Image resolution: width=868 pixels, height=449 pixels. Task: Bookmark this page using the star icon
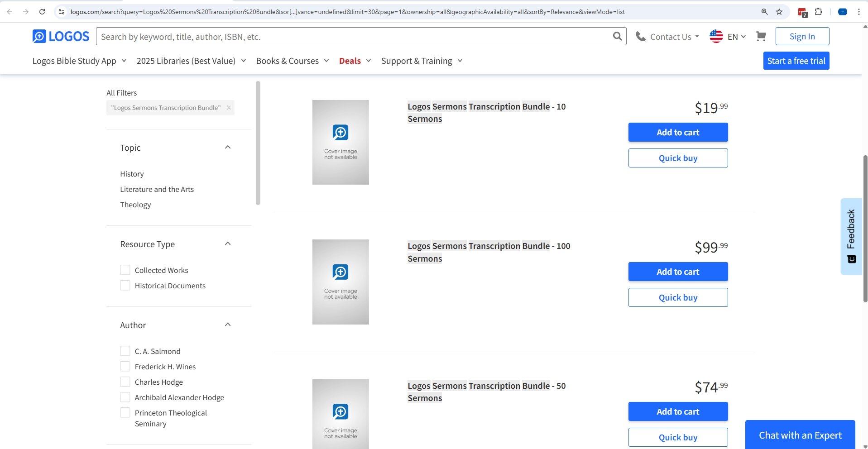779,12
